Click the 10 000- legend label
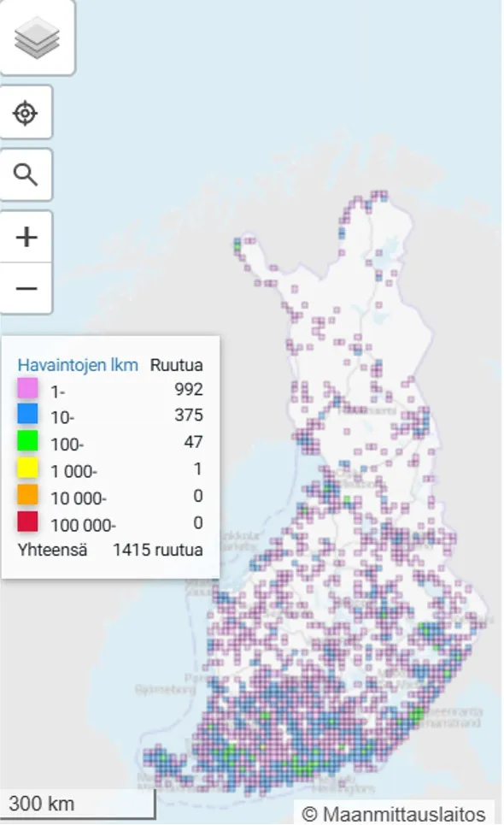Viewport: 504px width, 825px height. pyautogui.click(x=79, y=498)
